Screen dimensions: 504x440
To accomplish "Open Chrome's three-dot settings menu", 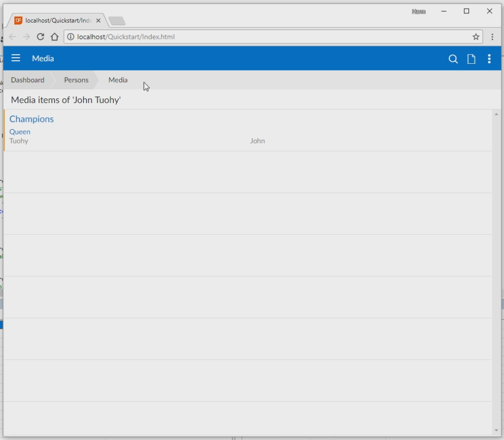I will 492,37.
